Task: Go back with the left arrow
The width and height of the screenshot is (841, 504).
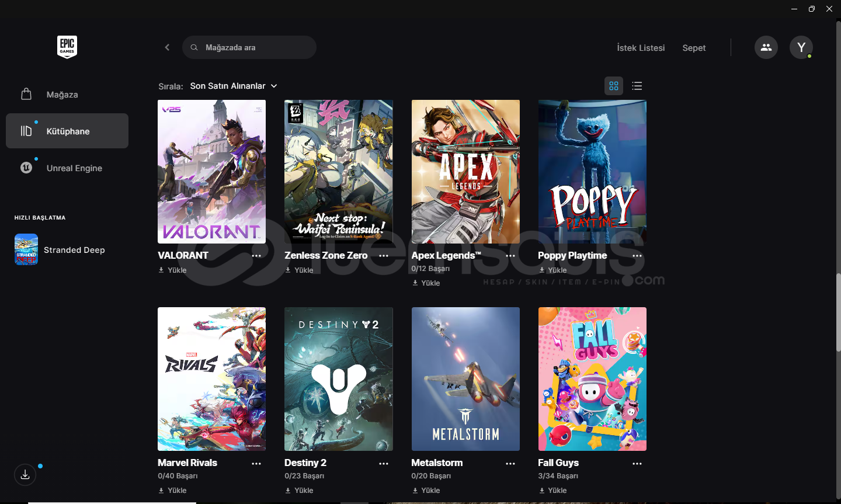Action: coord(167,47)
